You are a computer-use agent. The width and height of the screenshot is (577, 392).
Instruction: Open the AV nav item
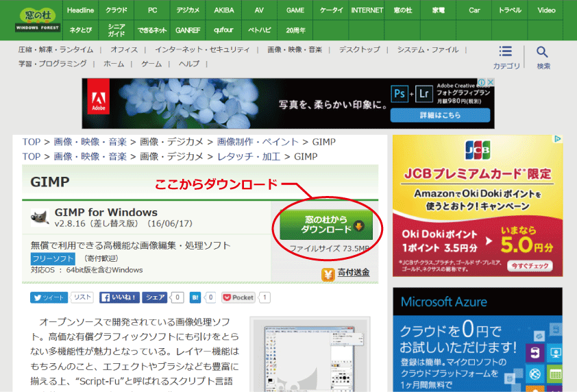click(x=259, y=10)
